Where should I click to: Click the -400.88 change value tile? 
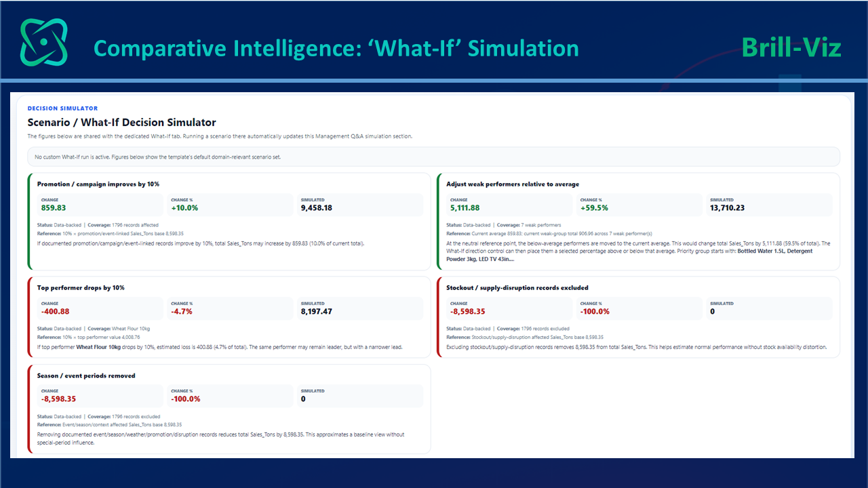pyautogui.click(x=100, y=308)
